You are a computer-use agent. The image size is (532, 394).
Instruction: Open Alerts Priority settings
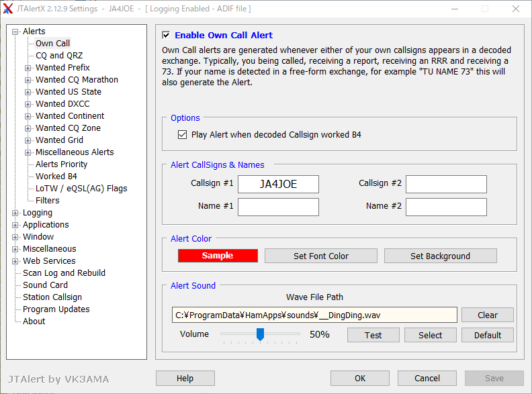tap(61, 164)
